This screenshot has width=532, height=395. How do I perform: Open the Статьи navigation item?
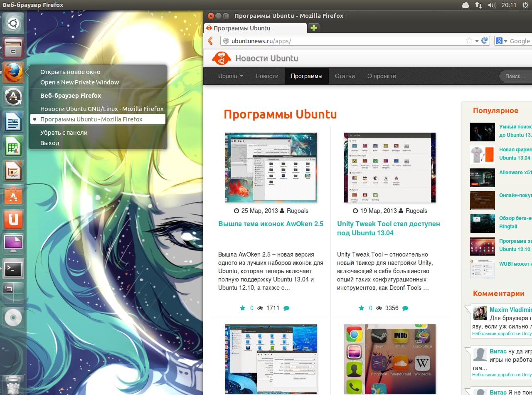coord(345,76)
